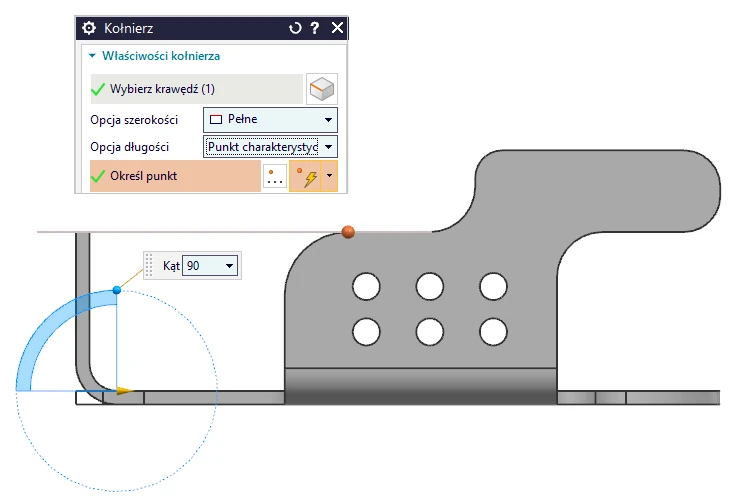The width and height of the screenshot is (736, 504).
Task: Click the settings gear in Kołnierz dialog
Action: pyautogui.click(x=90, y=29)
